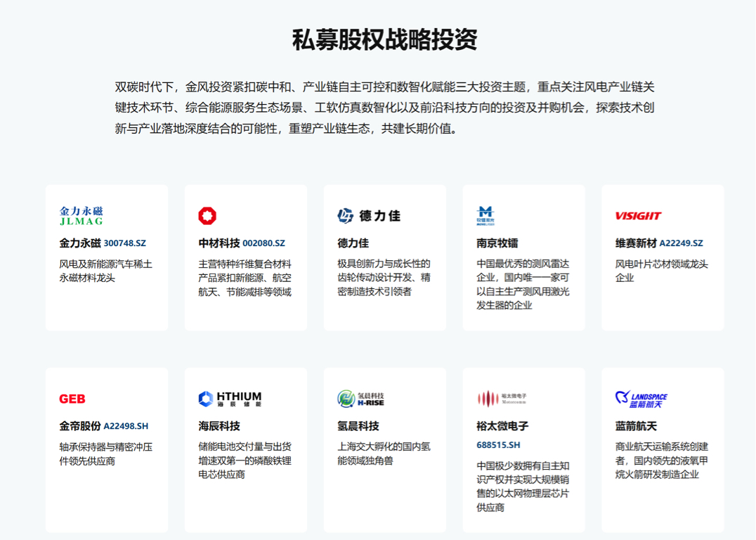Click the red octagon 中材科技 logo

click(x=207, y=216)
